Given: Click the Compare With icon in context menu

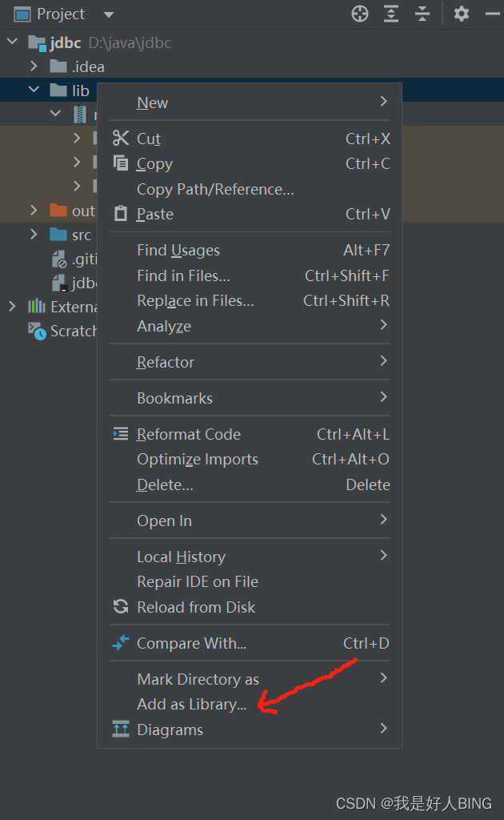Looking at the screenshot, I should 121,642.
